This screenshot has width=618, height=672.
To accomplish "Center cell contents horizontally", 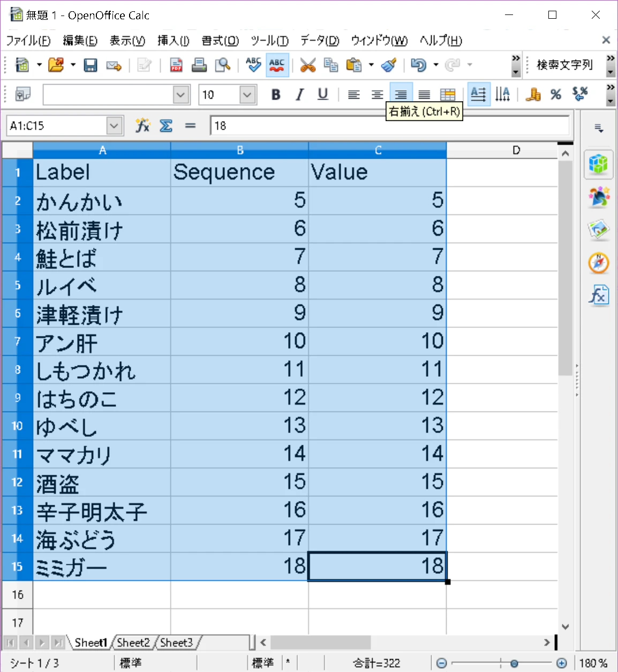I will click(x=378, y=95).
